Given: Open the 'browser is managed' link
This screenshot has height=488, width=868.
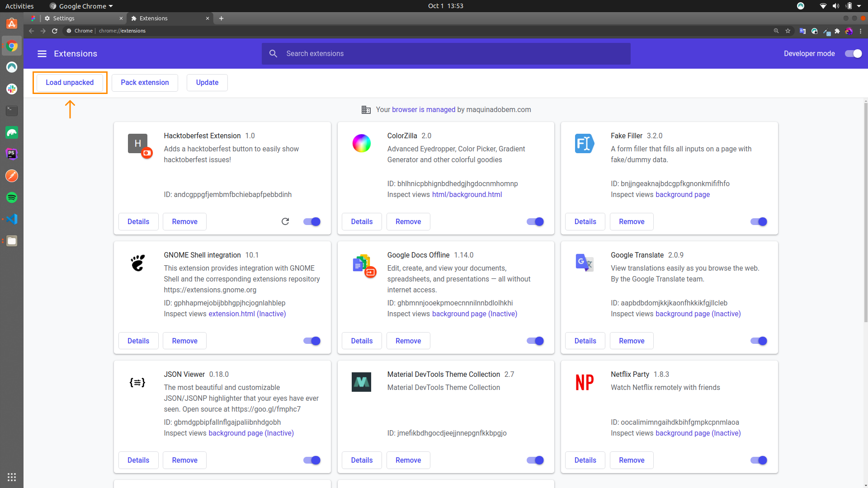Looking at the screenshot, I should click(x=423, y=109).
